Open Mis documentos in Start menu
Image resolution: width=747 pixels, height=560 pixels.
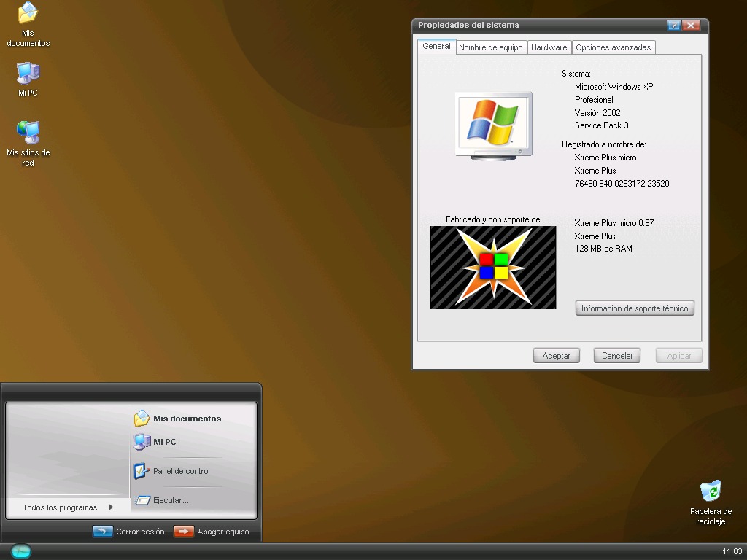coord(178,419)
